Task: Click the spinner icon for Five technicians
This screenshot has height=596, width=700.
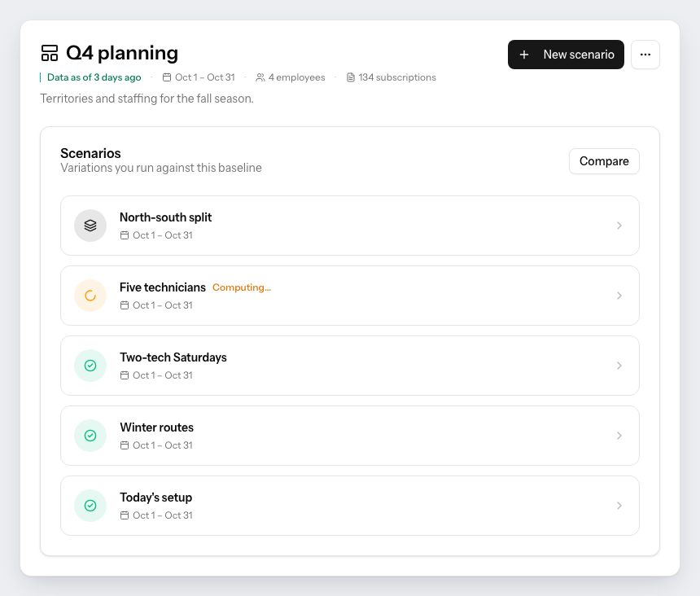Action: pos(90,296)
